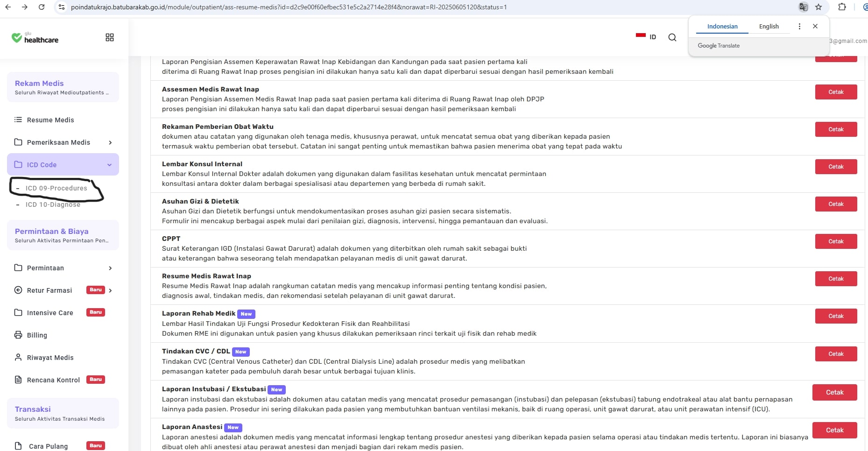Click the Resume Medis list icon
868x451 pixels.
pyautogui.click(x=18, y=120)
